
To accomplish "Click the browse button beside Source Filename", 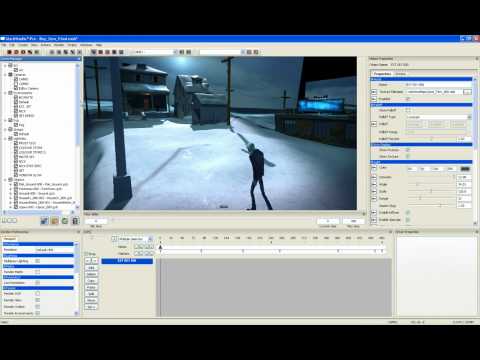I will pos(467,92).
